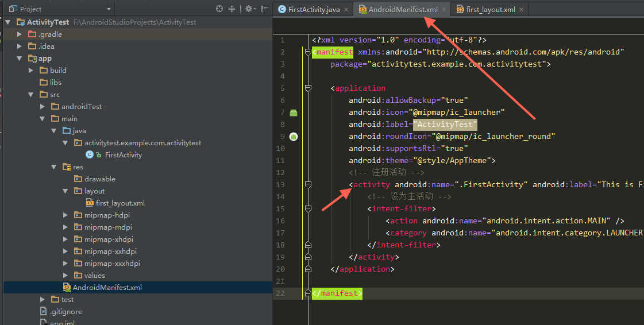Collapse the main folder

pyautogui.click(x=43, y=119)
